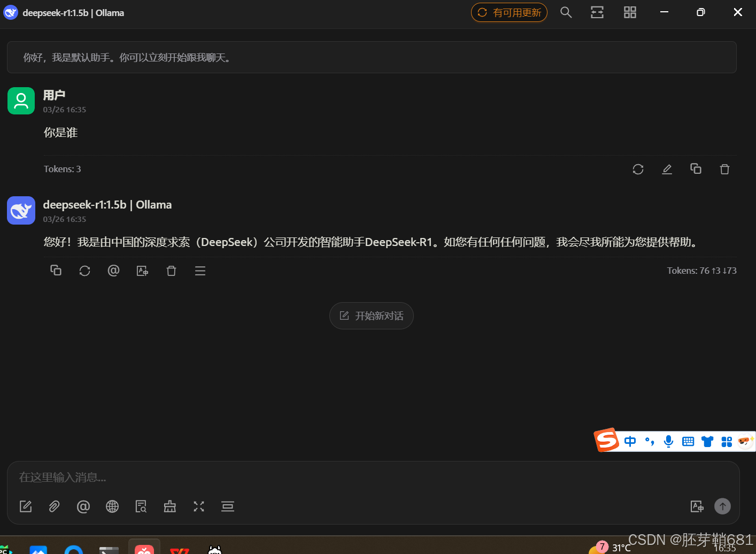Copy the user message 你是谁
756x554 pixels.
[x=696, y=169]
